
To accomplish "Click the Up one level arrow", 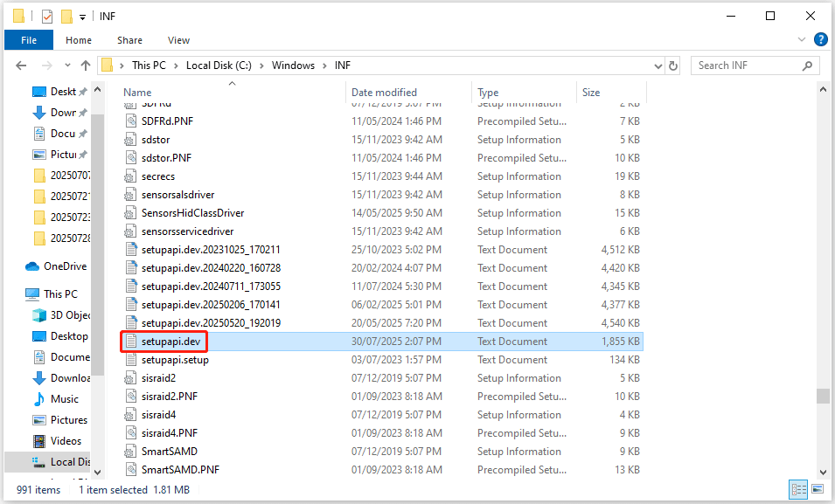I will [x=85, y=65].
